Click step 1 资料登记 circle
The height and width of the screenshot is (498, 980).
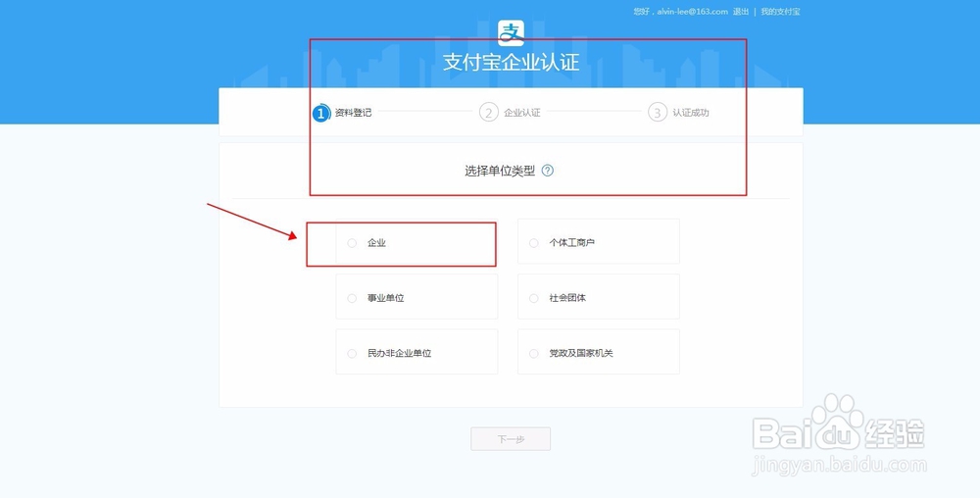[x=320, y=113]
